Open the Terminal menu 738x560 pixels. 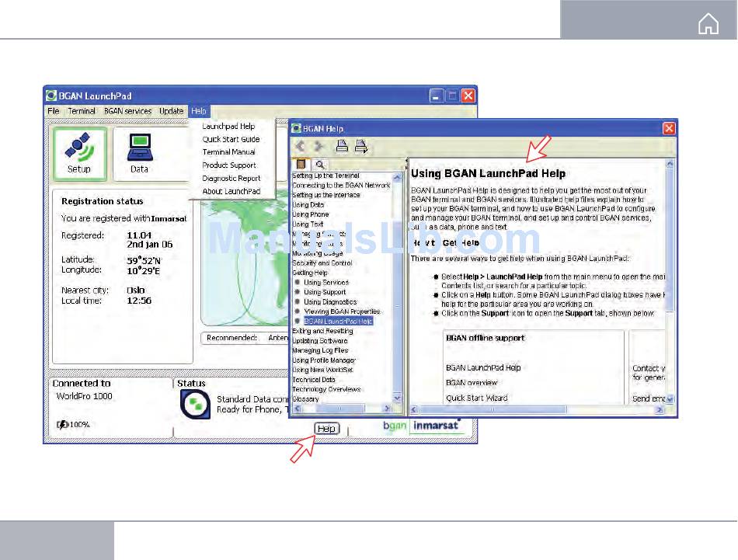point(82,111)
